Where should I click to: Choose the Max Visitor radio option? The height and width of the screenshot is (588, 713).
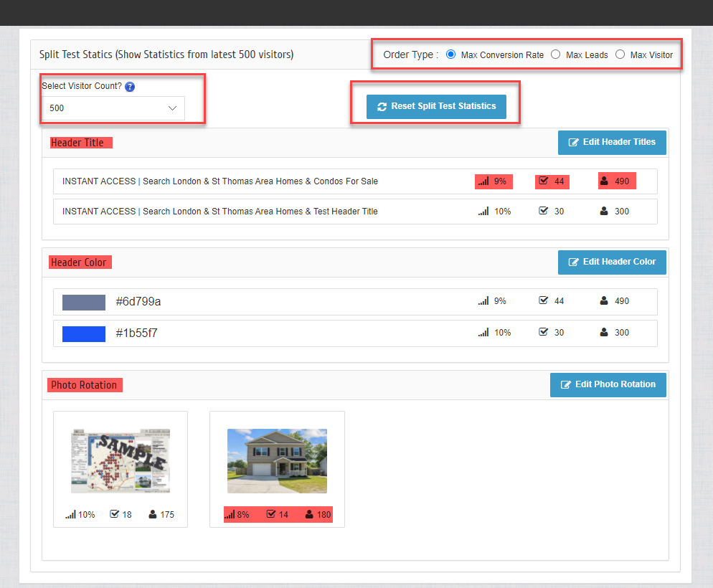(x=620, y=54)
